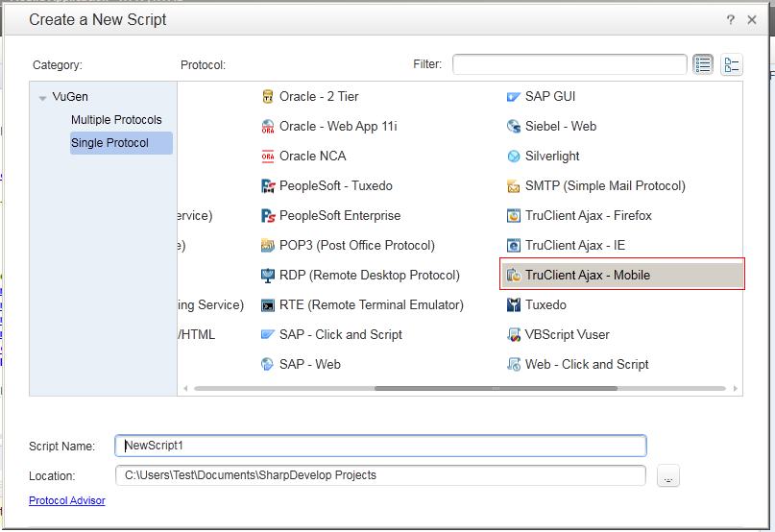775x532 pixels.
Task: Select TruClient Ajax - Mobile entry text
Action: tap(587, 276)
